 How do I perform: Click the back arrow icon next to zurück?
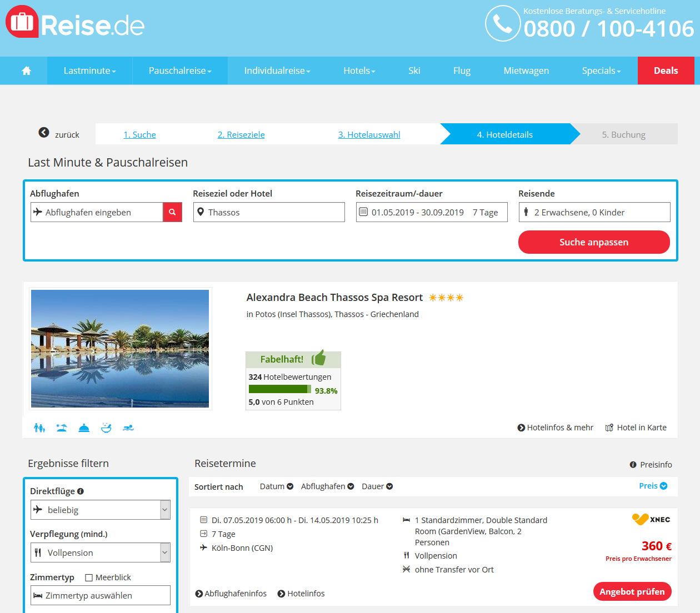pos(44,132)
